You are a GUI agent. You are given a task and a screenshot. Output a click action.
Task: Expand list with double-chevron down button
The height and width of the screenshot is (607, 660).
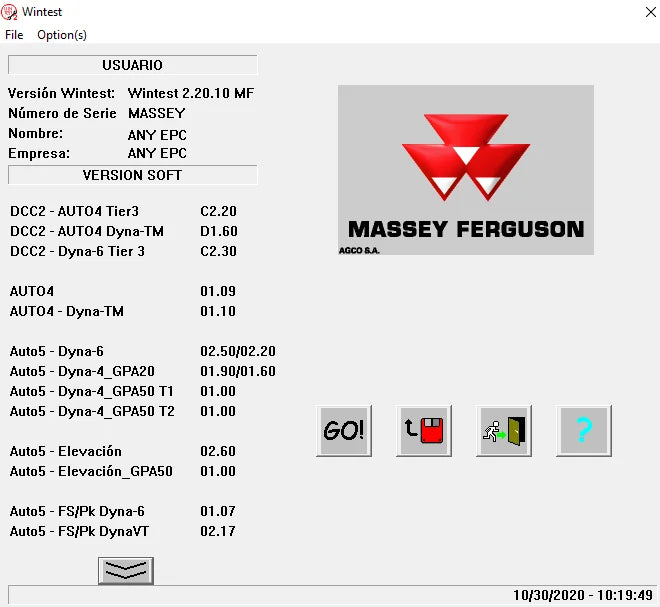tap(126, 571)
